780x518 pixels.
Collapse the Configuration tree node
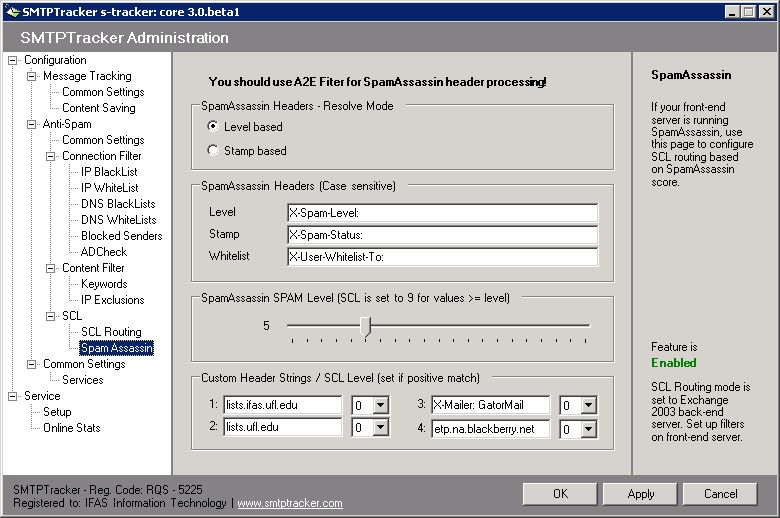point(13,60)
